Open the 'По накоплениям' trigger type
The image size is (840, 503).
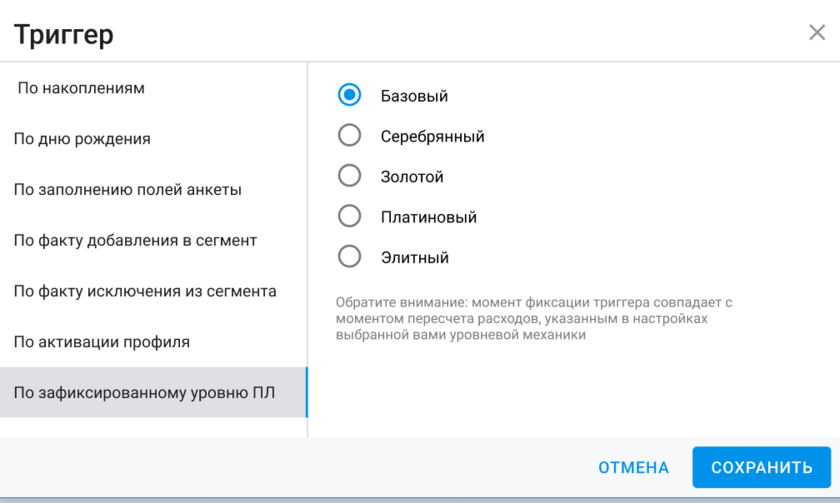coord(82,88)
